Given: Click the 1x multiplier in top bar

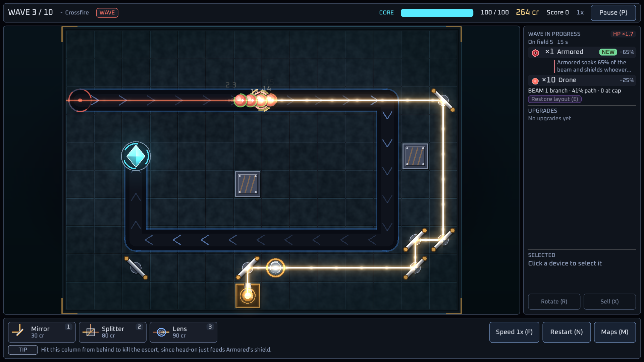Looking at the screenshot, I should click(580, 12).
